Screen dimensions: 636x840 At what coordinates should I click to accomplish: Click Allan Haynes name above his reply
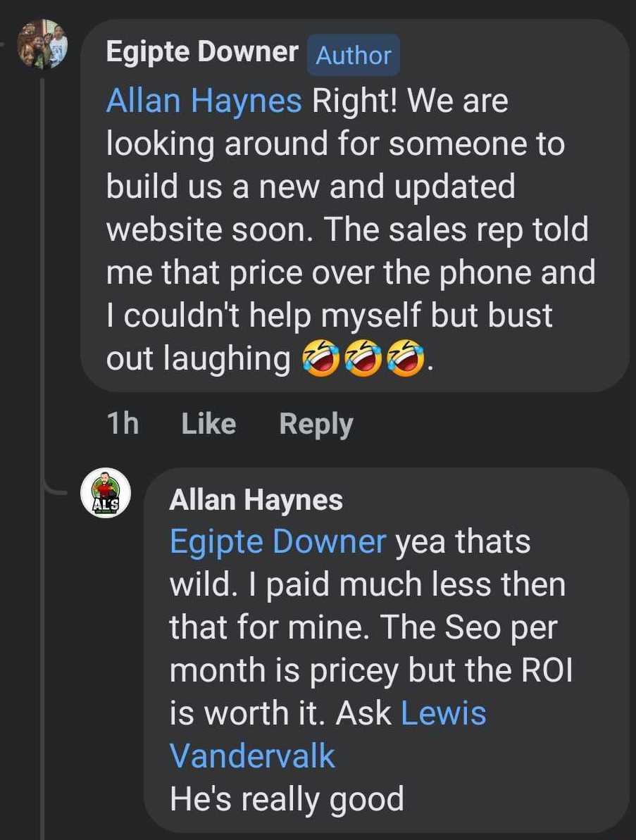(x=256, y=500)
